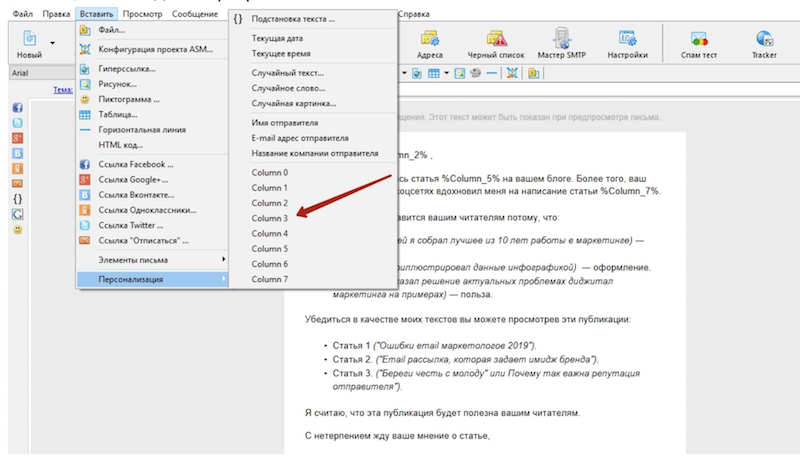Select Файл... from the insert menu
This screenshot has width=800, height=458.
point(152,30)
